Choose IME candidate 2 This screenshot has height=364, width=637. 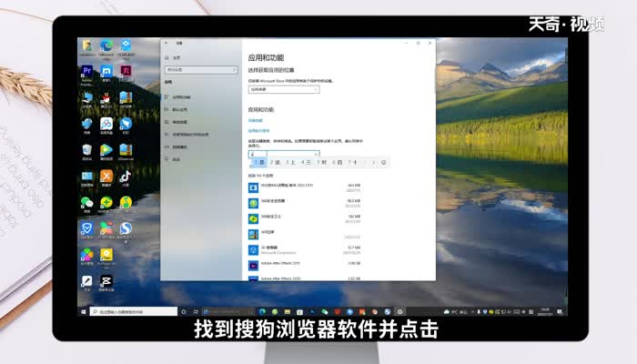pos(275,163)
